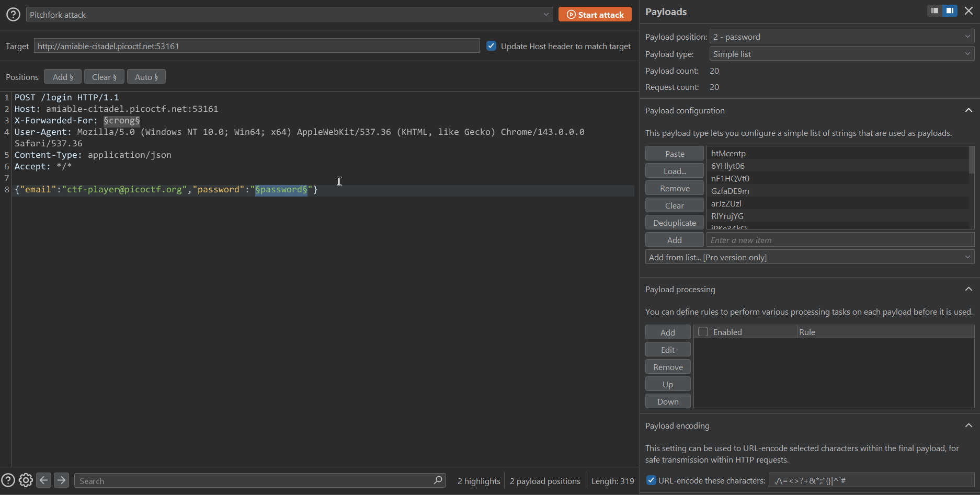Open the Payload position dropdown
Viewport: 980px width, 495px height.
[841, 37]
